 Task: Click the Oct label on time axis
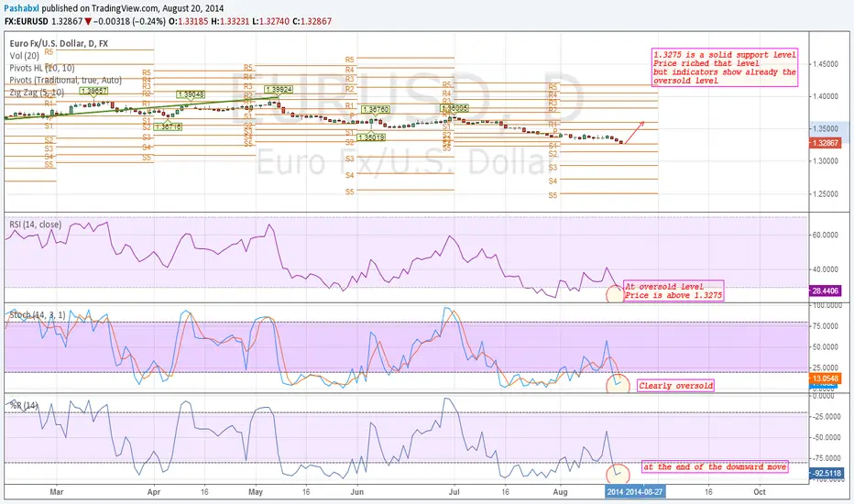[x=760, y=491]
